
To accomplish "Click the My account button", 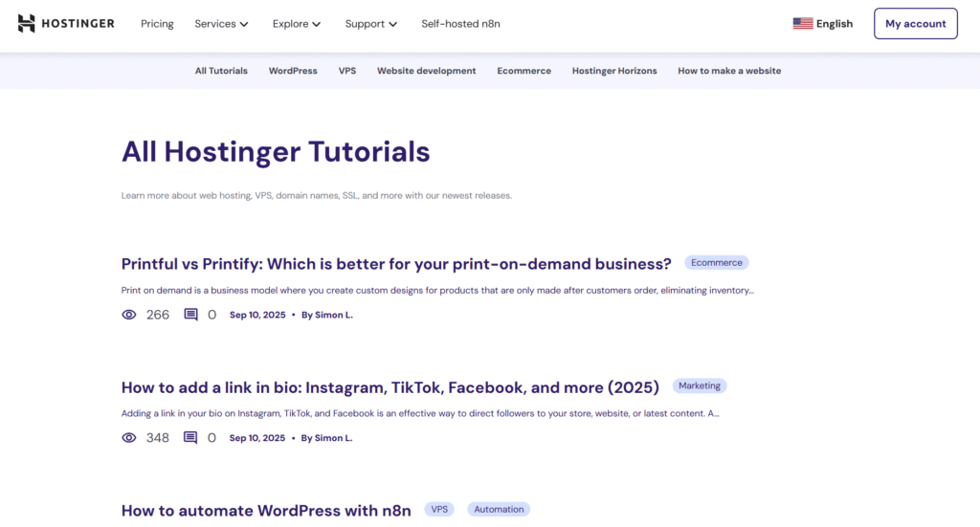I will pos(916,24).
